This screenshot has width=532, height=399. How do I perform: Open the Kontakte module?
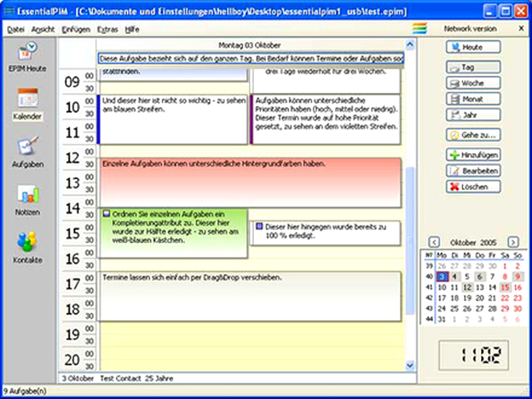[28, 247]
